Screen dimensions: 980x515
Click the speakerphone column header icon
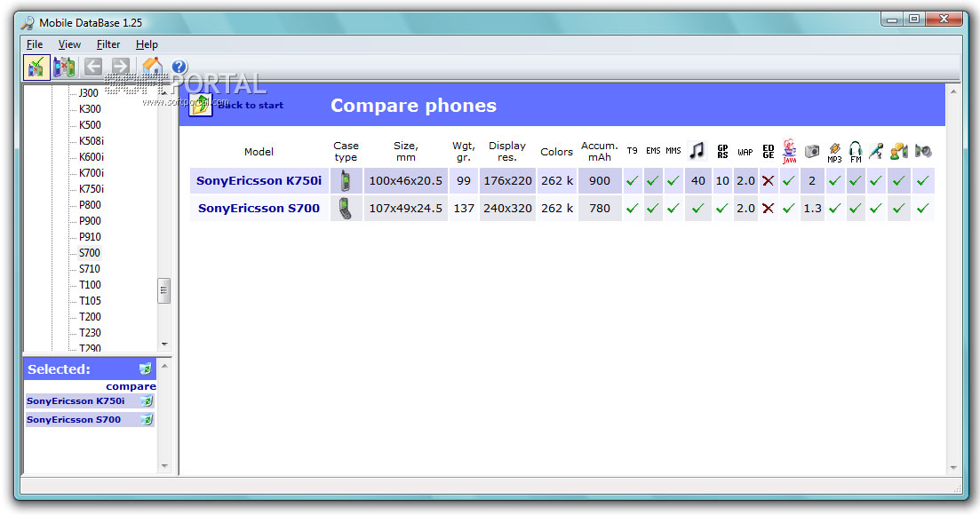pyautogui.click(x=923, y=151)
